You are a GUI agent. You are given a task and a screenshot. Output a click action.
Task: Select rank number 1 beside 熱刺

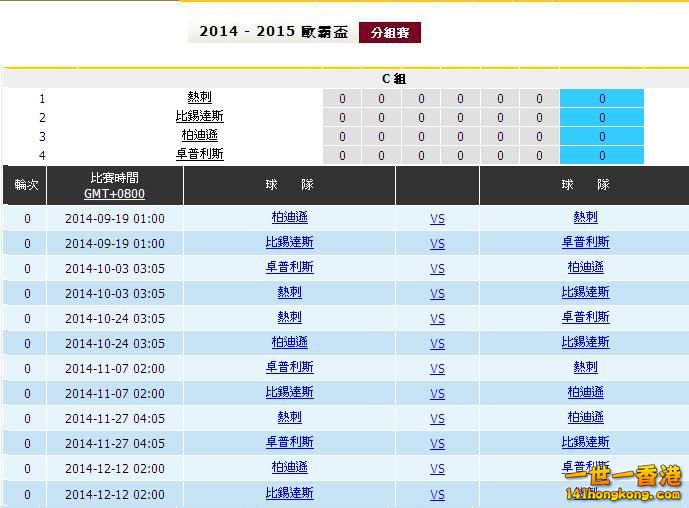click(x=42, y=99)
